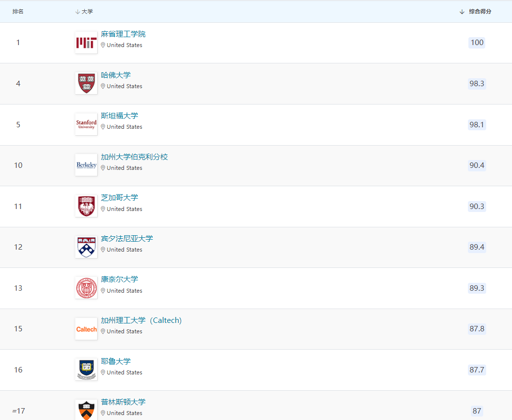This screenshot has height=420, width=512.
Task: Click rank number 15
Action: (18, 329)
